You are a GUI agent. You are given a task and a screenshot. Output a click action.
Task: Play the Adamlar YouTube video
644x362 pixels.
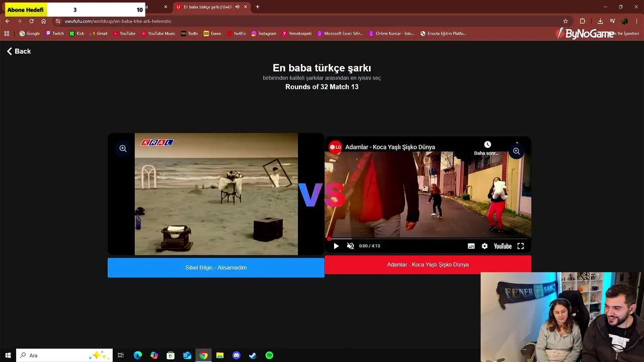coord(336,246)
